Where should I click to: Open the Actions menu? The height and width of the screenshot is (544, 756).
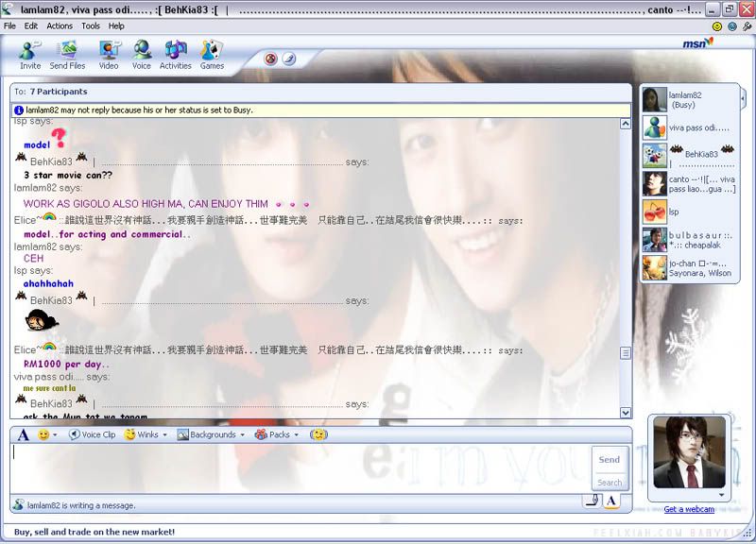click(60, 26)
